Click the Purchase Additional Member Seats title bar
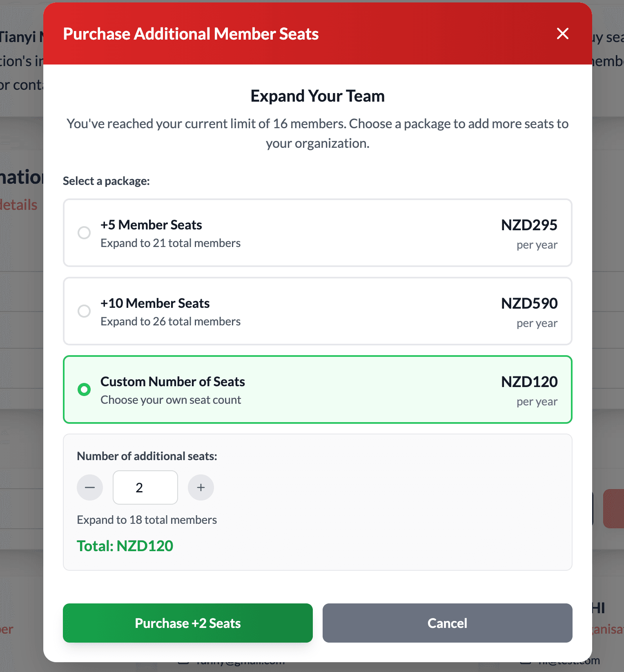The height and width of the screenshot is (672, 624). pyautogui.click(x=190, y=34)
